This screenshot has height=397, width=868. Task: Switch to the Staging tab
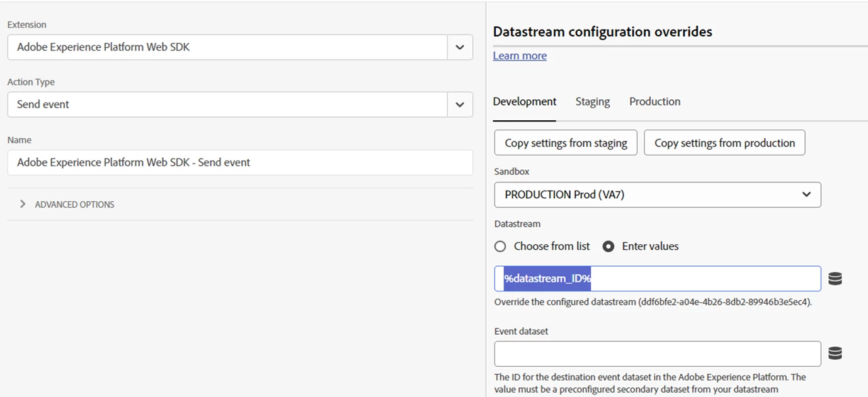592,102
